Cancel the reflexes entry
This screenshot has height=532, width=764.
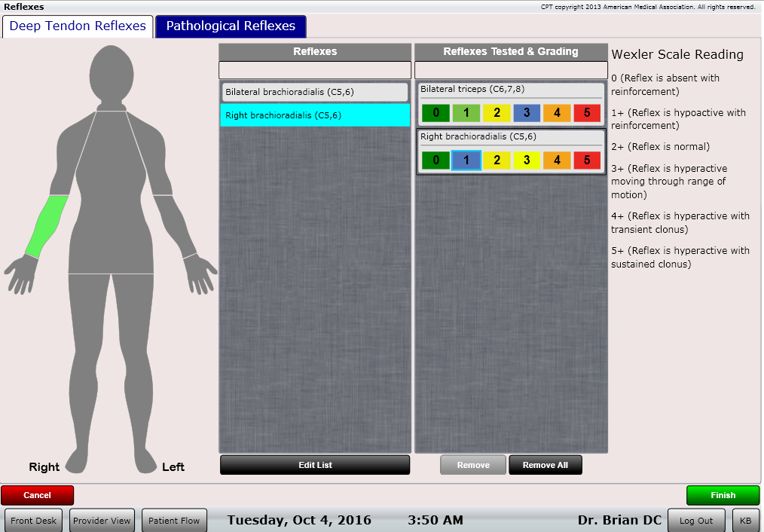38,495
